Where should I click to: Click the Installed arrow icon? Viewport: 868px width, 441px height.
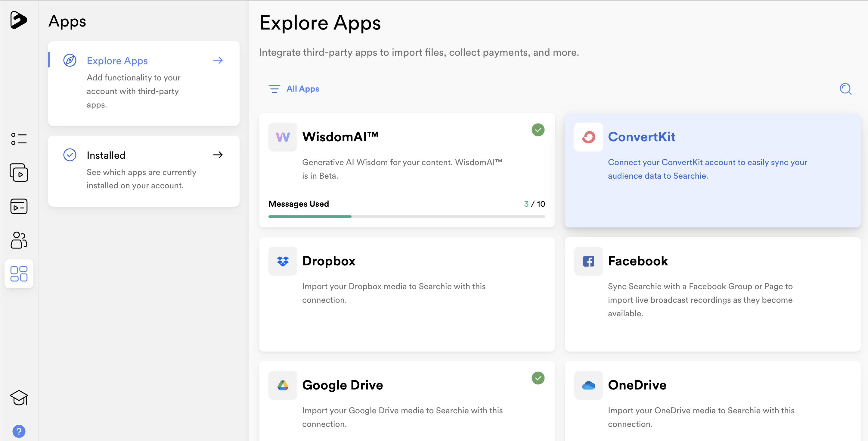tap(218, 155)
